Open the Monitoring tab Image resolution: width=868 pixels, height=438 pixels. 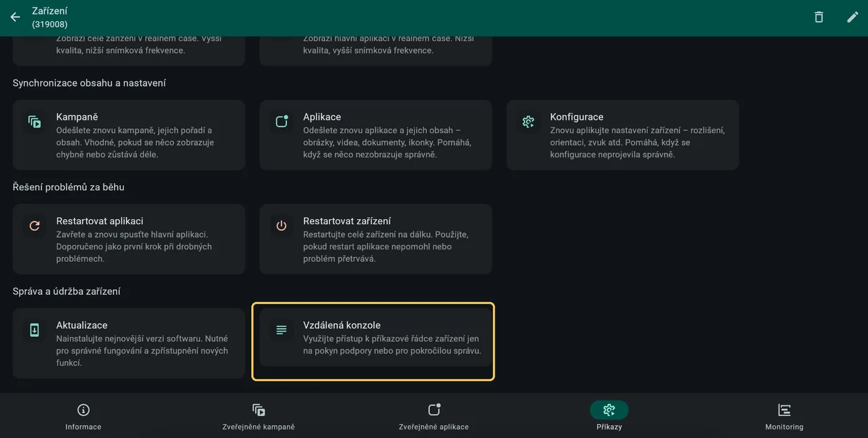[784, 417]
